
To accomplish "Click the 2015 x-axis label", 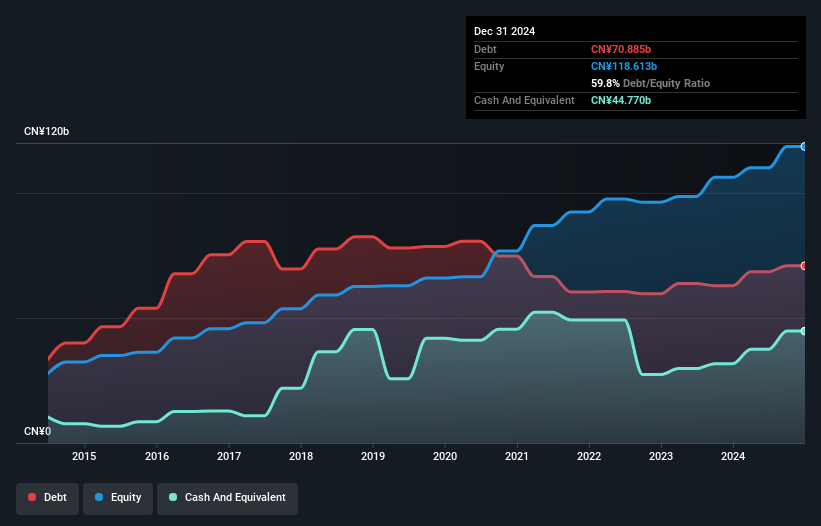I will [x=84, y=456].
